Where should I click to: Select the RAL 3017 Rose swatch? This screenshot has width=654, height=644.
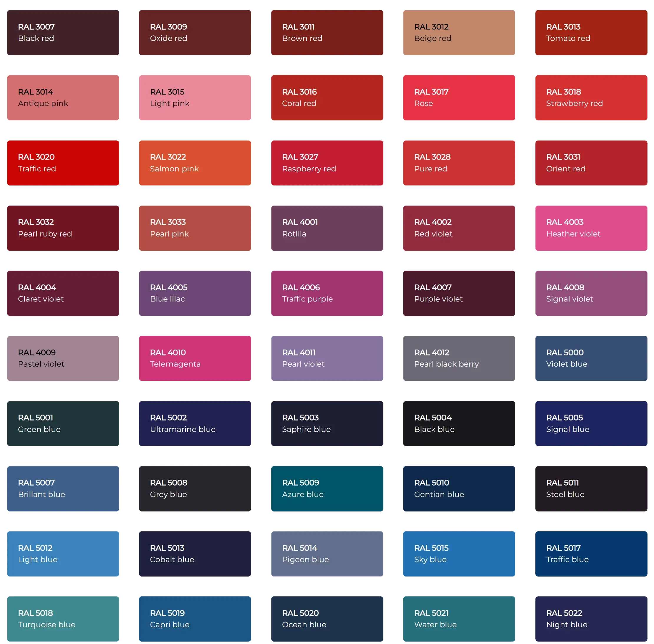[x=459, y=98]
